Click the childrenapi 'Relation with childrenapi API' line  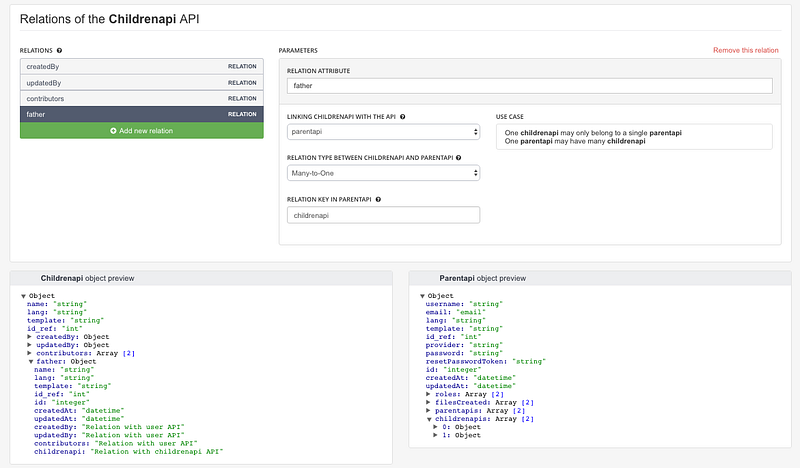129,452
